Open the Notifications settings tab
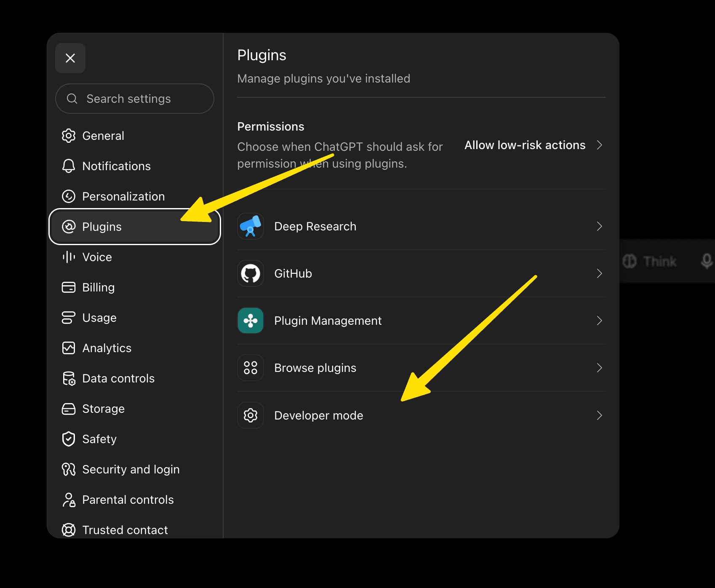 (117, 166)
